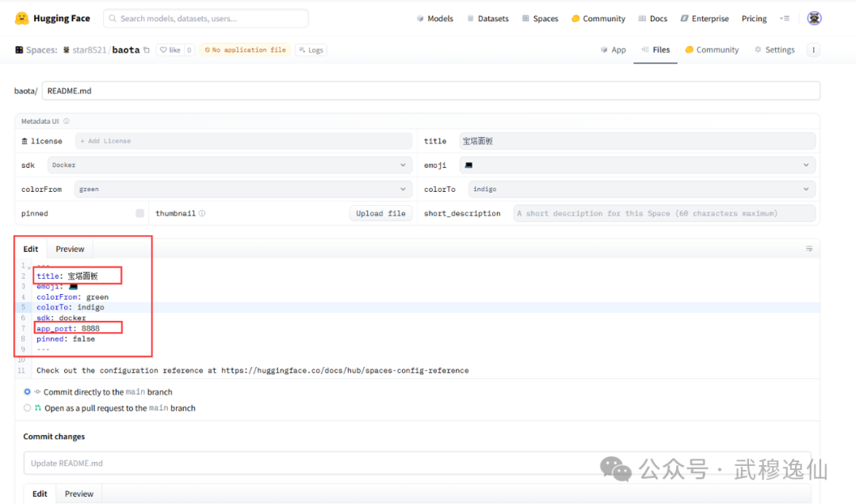Viewport: 856px width, 504px height.
Task: Click the app_port: 8888 line
Action: coord(68,328)
